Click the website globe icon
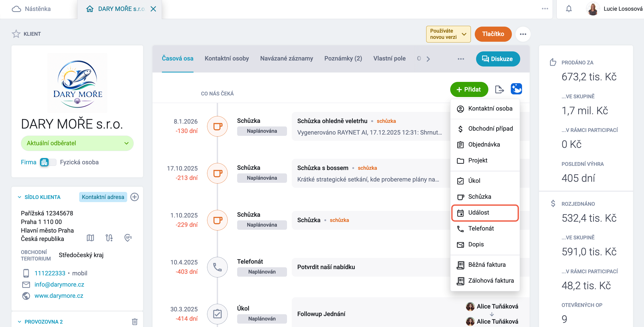Viewport: 644px width, 327px height. coord(26,296)
